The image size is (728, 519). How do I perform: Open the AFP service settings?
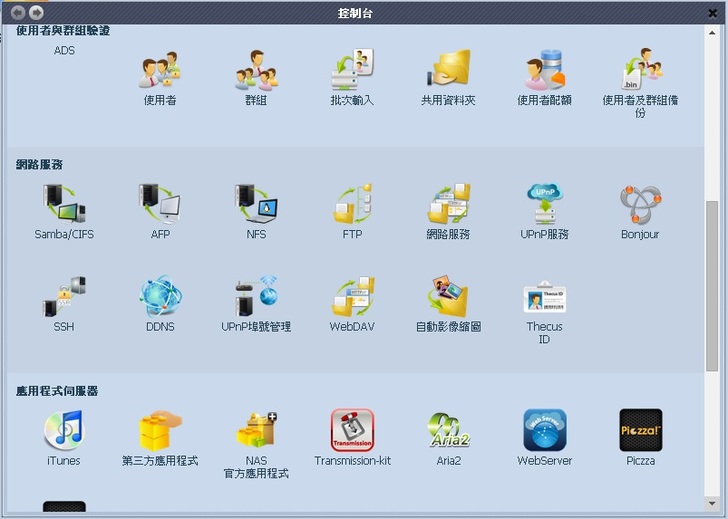click(x=160, y=204)
